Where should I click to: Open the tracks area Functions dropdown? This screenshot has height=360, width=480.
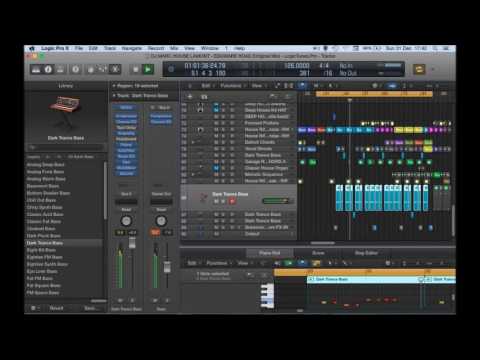232,86
